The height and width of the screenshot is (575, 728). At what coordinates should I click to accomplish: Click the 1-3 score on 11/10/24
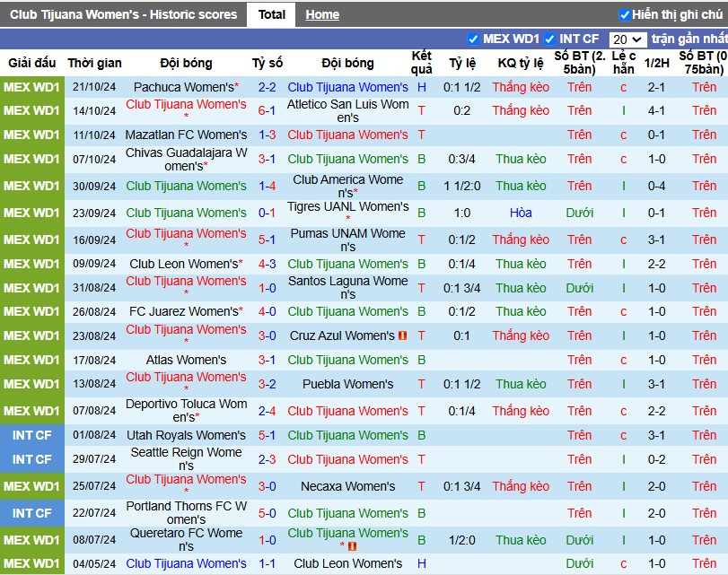tap(267, 135)
